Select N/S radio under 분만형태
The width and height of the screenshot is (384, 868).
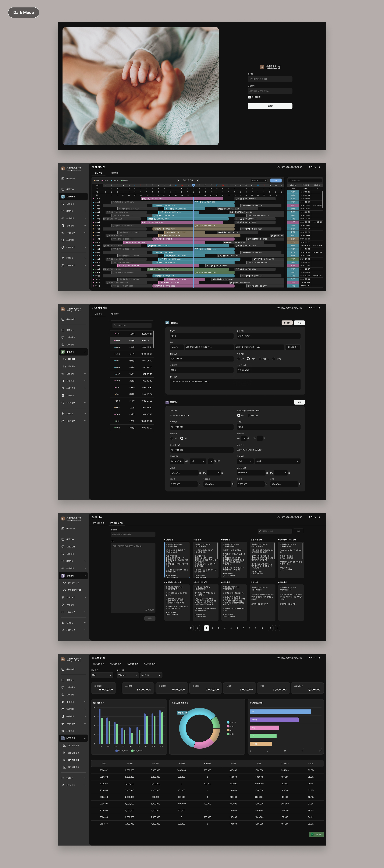(x=172, y=438)
